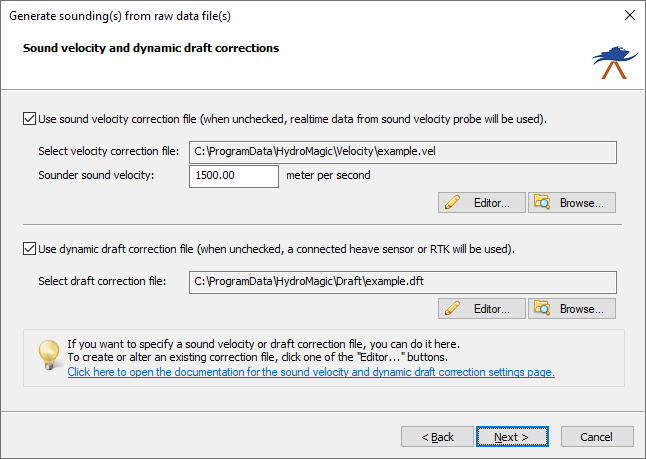
Task: Go to the previous page with Back
Action: tap(437, 437)
